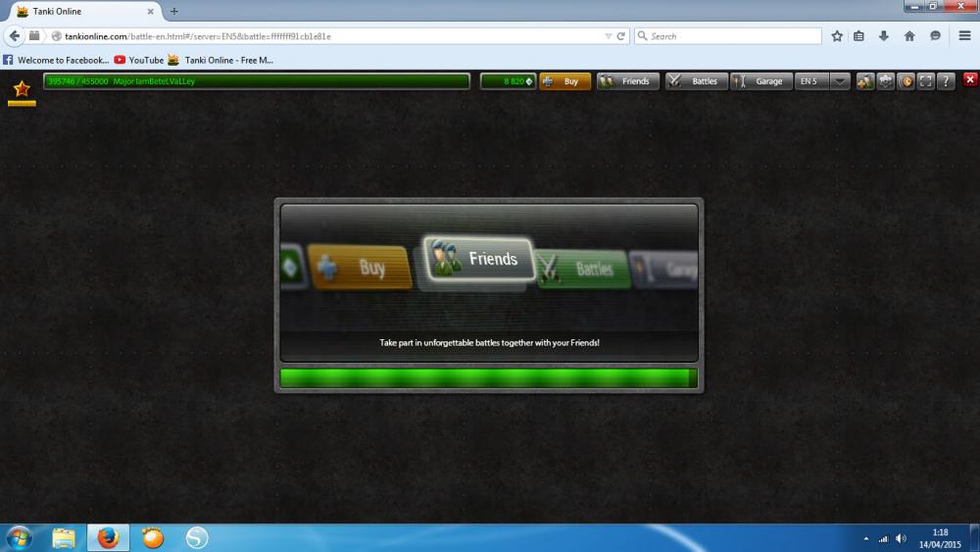This screenshot has height=552, width=980.
Task: Toggle fullscreen mode in the game
Action: pyautogui.click(x=926, y=81)
